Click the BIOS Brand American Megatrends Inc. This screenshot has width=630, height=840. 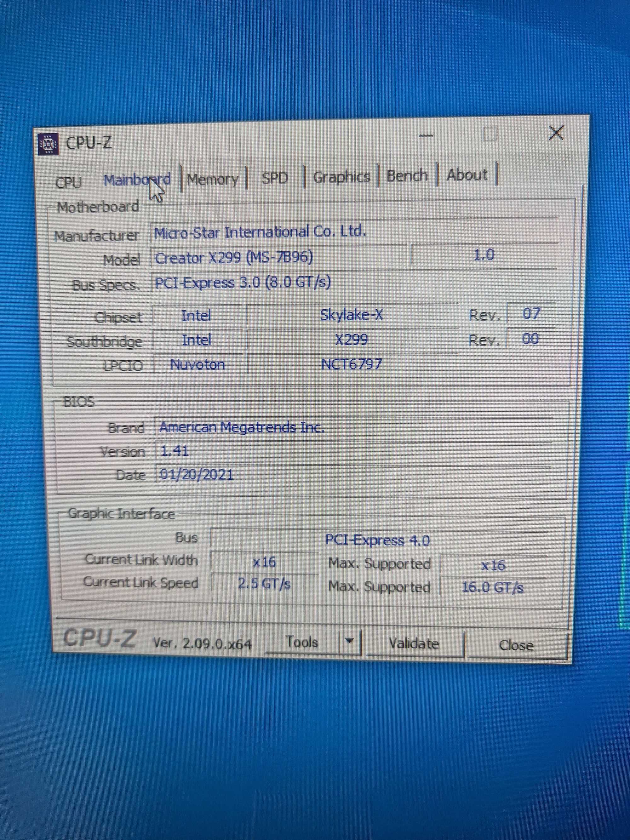353,428
